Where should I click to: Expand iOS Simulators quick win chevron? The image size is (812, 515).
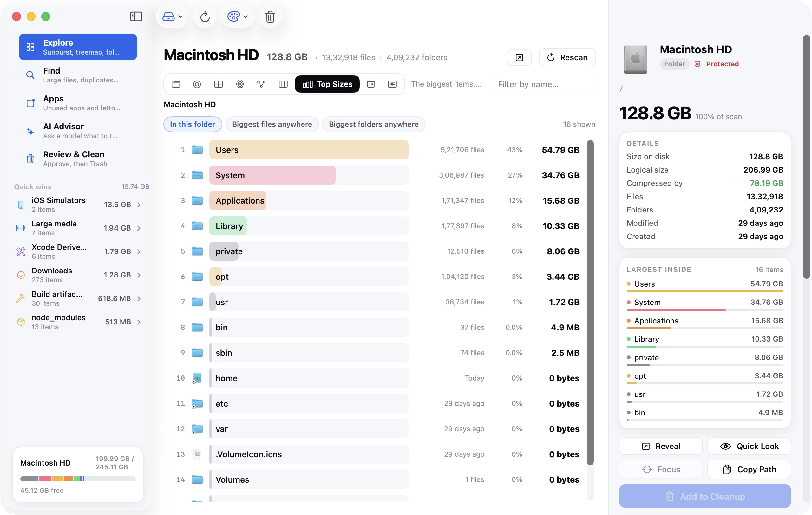(x=139, y=205)
